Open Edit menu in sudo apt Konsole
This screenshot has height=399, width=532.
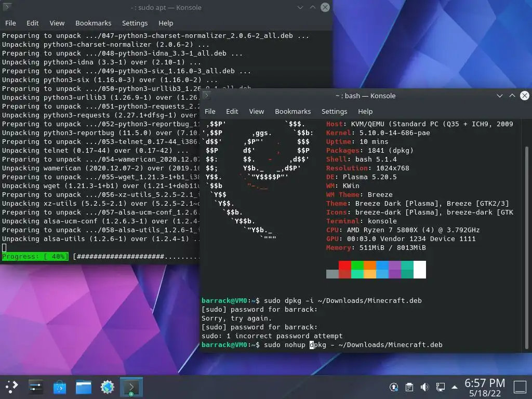click(x=33, y=23)
